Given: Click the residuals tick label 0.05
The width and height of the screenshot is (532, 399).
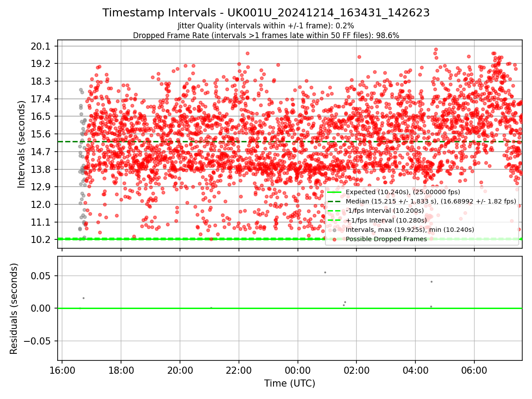Looking at the screenshot, I should pyautogui.click(x=41, y=276).
